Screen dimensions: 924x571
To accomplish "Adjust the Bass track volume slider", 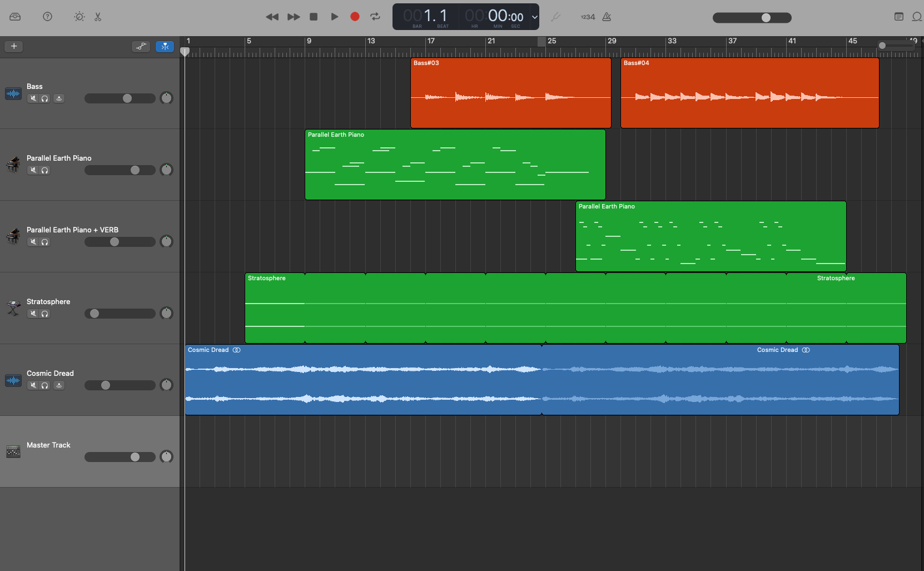I will [120, 98].
